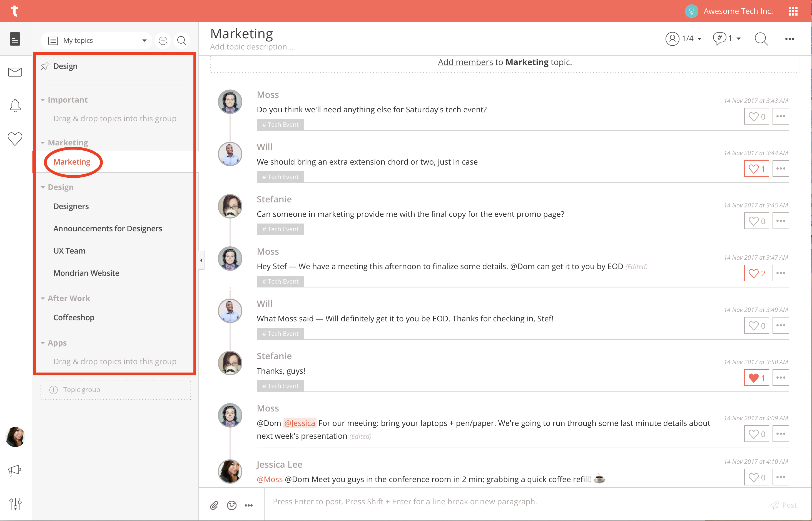Add a new Topic group
This screenshot has width=812, height=521.
click(115, 390)
